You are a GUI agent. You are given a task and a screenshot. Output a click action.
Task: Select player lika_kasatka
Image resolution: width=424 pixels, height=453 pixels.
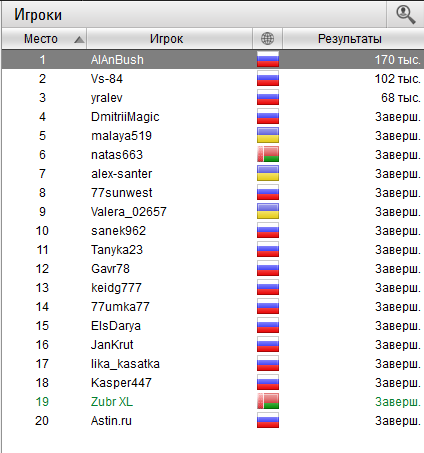click(x=125, y=364)
